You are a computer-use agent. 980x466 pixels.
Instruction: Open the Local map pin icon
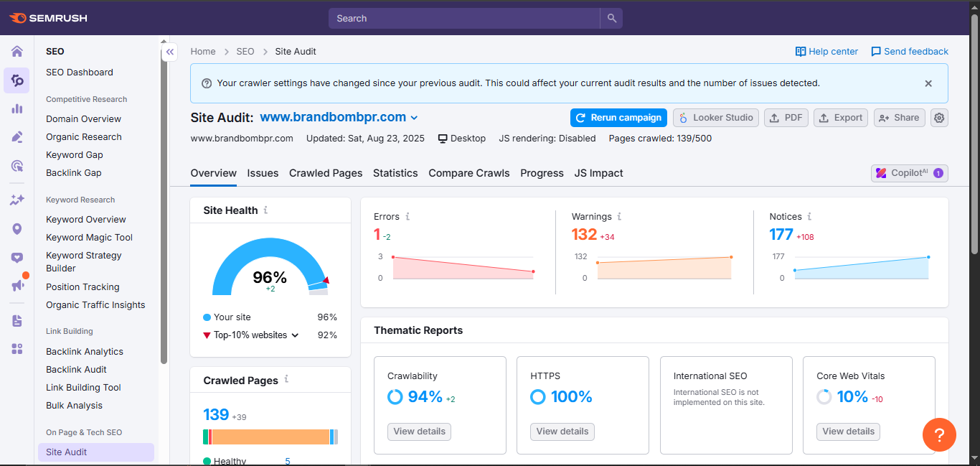(17, 229)
